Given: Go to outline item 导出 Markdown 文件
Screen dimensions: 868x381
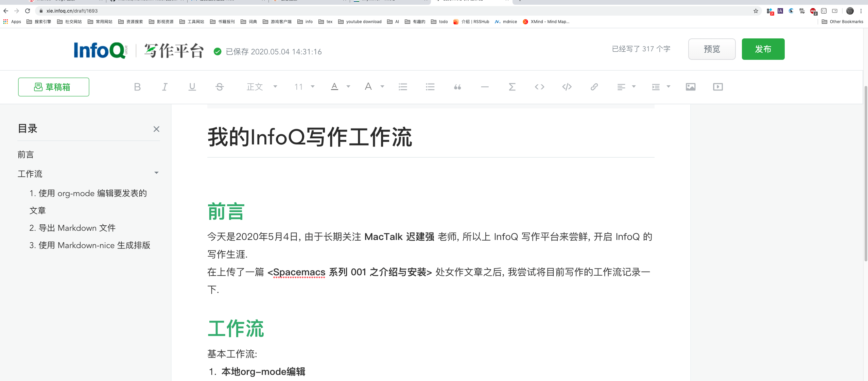Looking at the screenshot, I should [73, 228].
